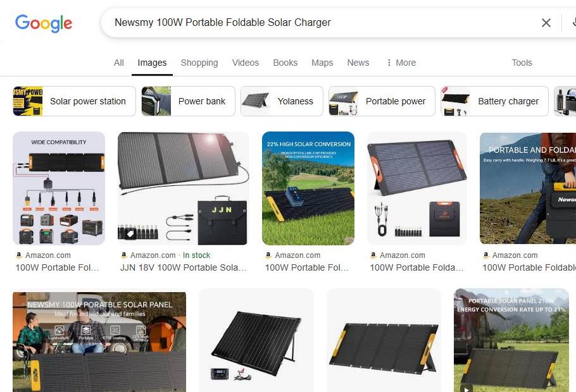Click Amazon favicon under Wide Compatibility result
Viewport: 576px width, 392px height.
[x=19, y=255]
